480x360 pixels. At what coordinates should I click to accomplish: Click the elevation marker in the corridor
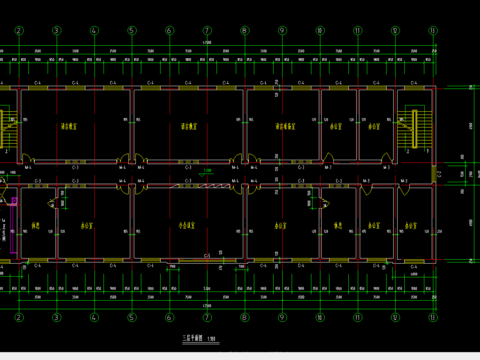[207, 172]
